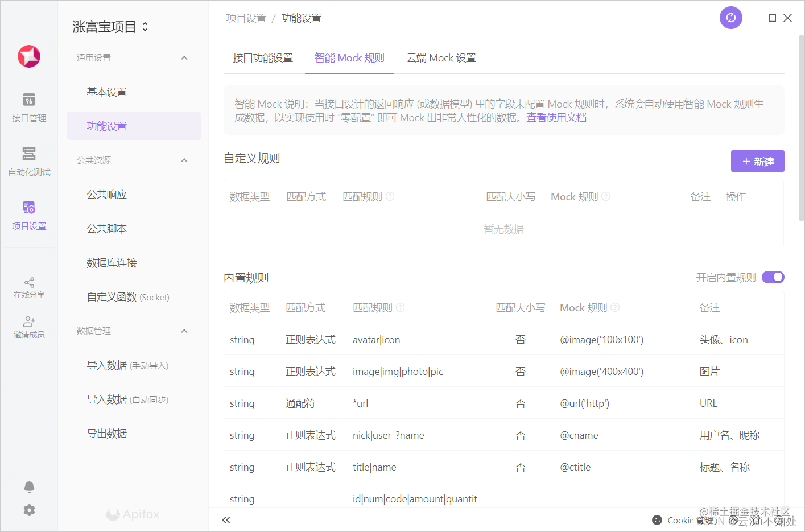805x532 pixels.
Task: Collapse the 数据管理 section
Action: coord(184,331)
